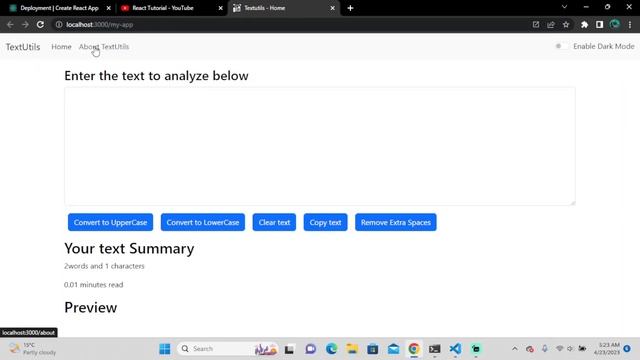
Task: Open the terminal app on taskbar
Action: point(435,349)
